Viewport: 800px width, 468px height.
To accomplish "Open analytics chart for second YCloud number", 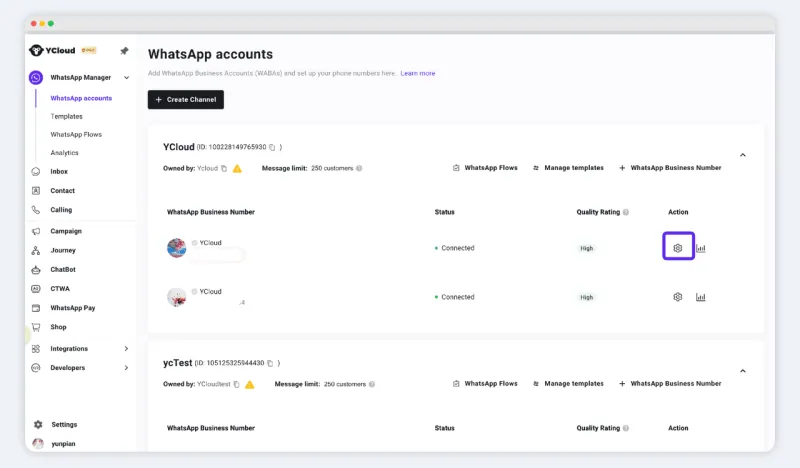I will [701, 297].
